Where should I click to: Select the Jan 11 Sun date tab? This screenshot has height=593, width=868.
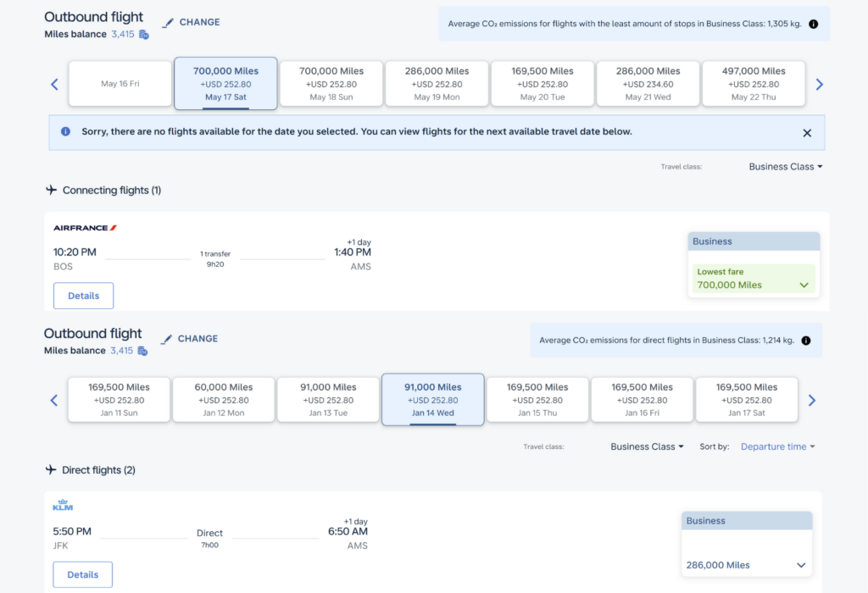coord(119,399)
